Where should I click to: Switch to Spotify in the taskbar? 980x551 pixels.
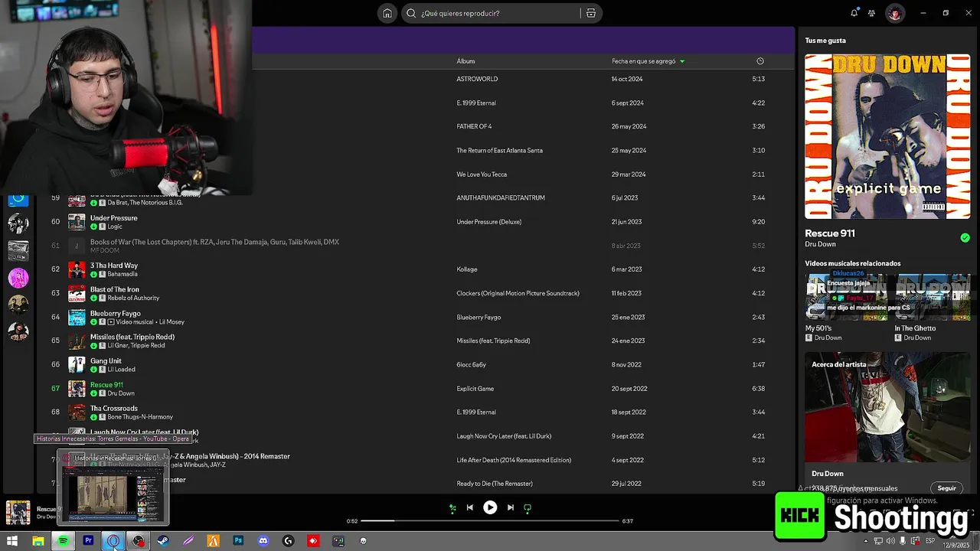63,541
